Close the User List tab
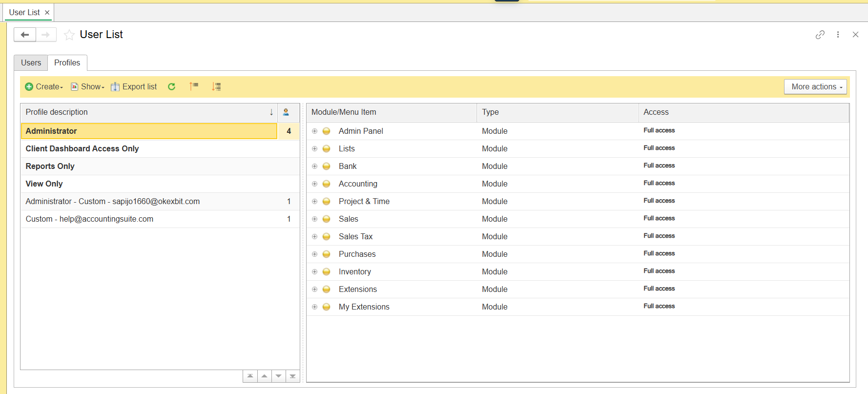The height and width of the screenshot is (394, 868). [x=47, y=13]
